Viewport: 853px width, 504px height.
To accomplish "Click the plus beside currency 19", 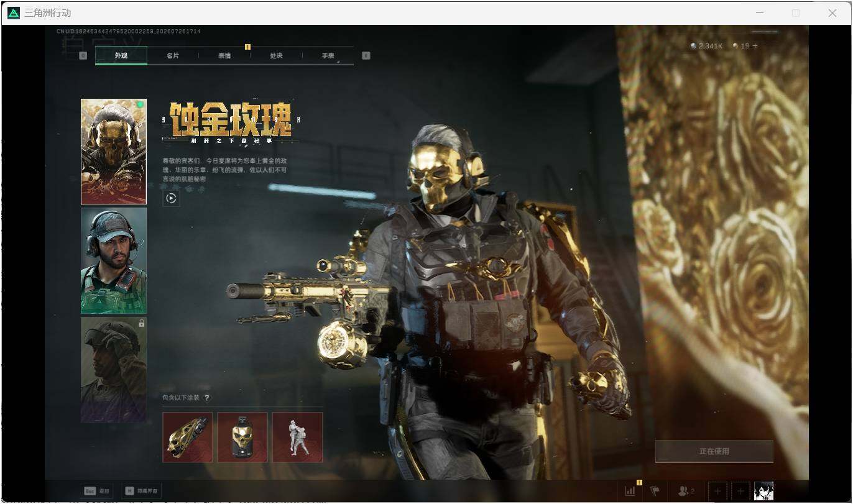I will tap(755, 46).
